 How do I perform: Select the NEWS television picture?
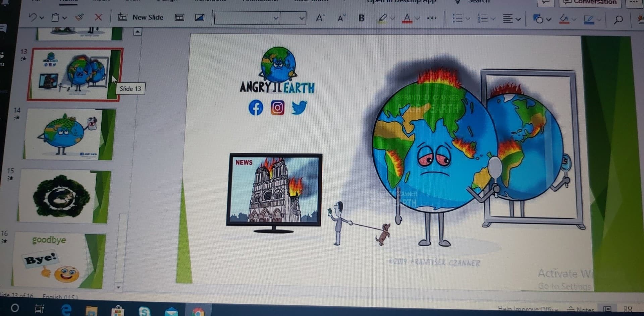[274, 193]
